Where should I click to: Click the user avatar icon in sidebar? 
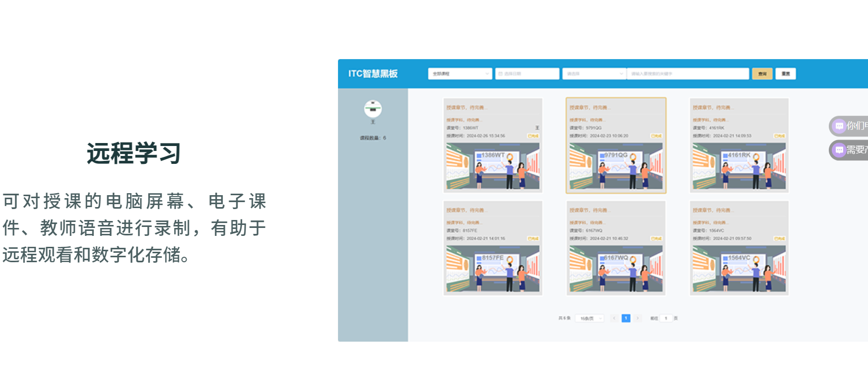[x=373, y=109]
